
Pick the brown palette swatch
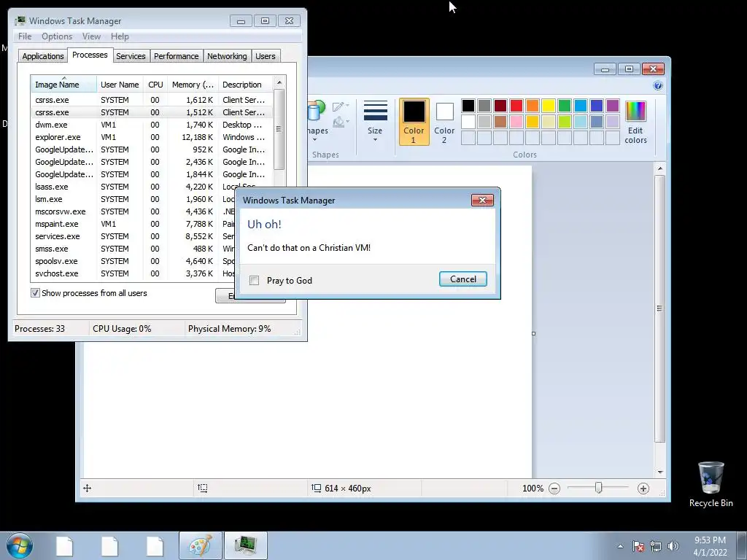pos(500,122)
